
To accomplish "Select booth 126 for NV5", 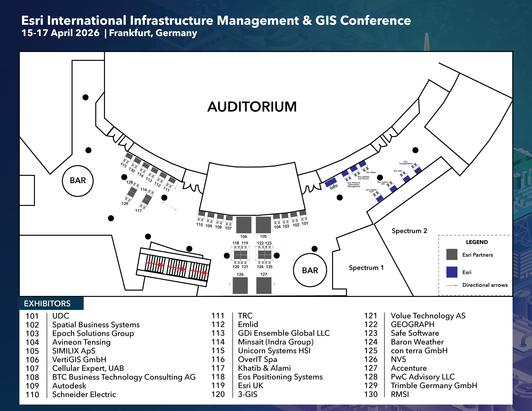I will pyautogui.click(x=240, y=286).
